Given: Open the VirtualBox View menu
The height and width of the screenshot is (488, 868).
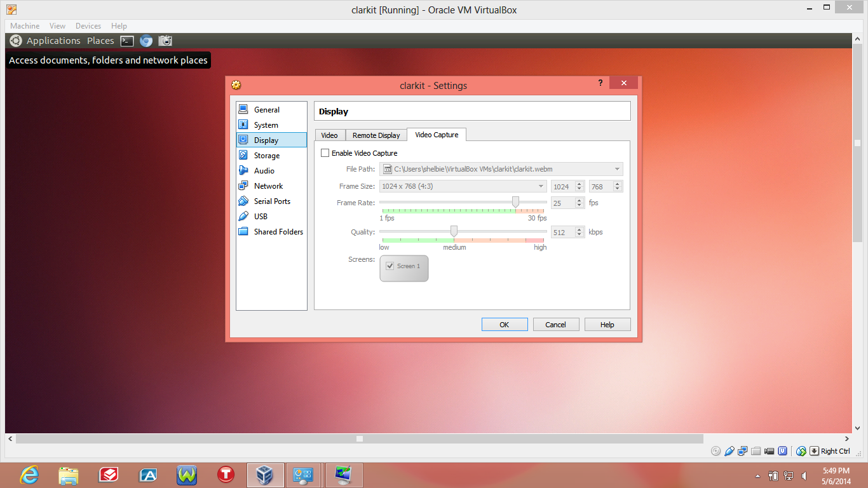Looking at the screenshot, I should click(x=58, y=26).
